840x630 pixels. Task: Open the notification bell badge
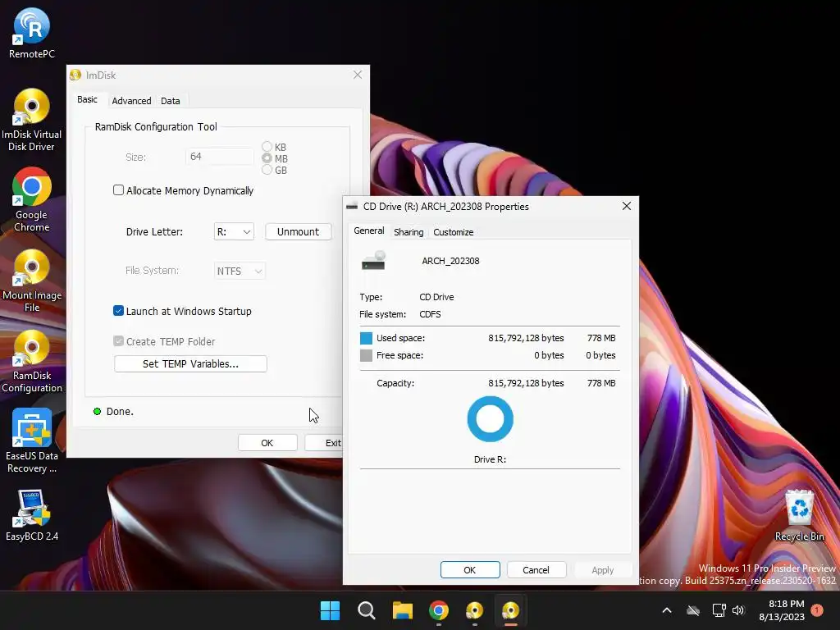click(x=817, y=610)
